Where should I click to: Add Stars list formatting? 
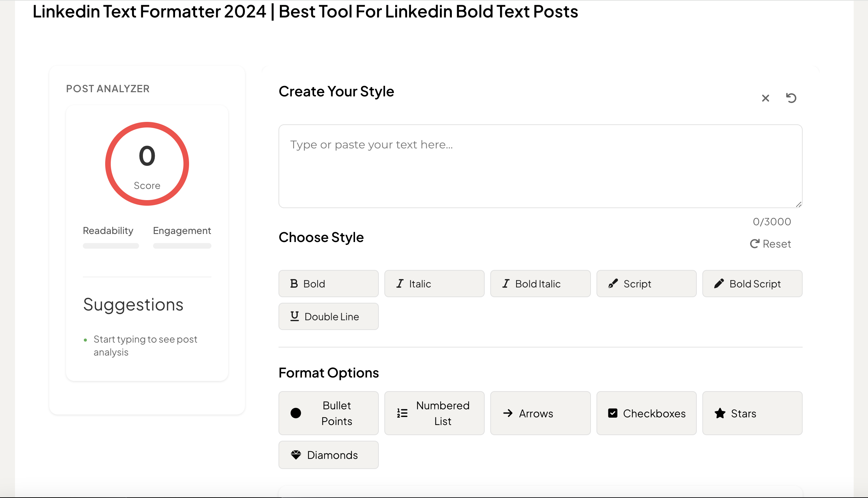(x=752, y=413)
